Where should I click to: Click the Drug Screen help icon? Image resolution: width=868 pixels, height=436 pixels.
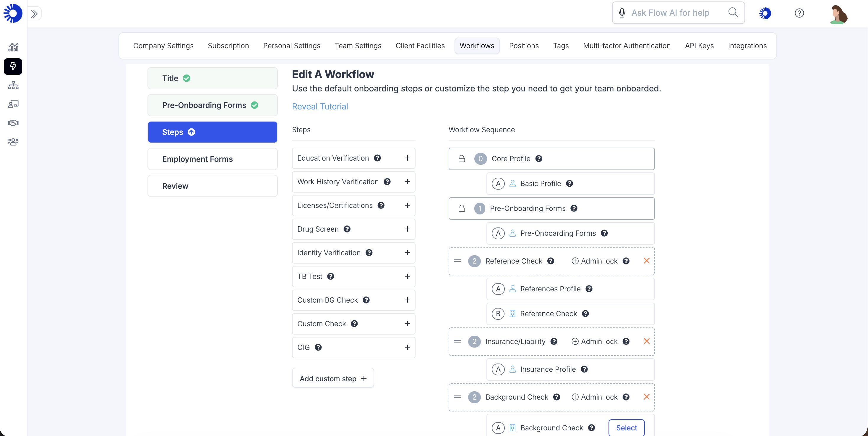pyautogui.click(x=347, y=229)
